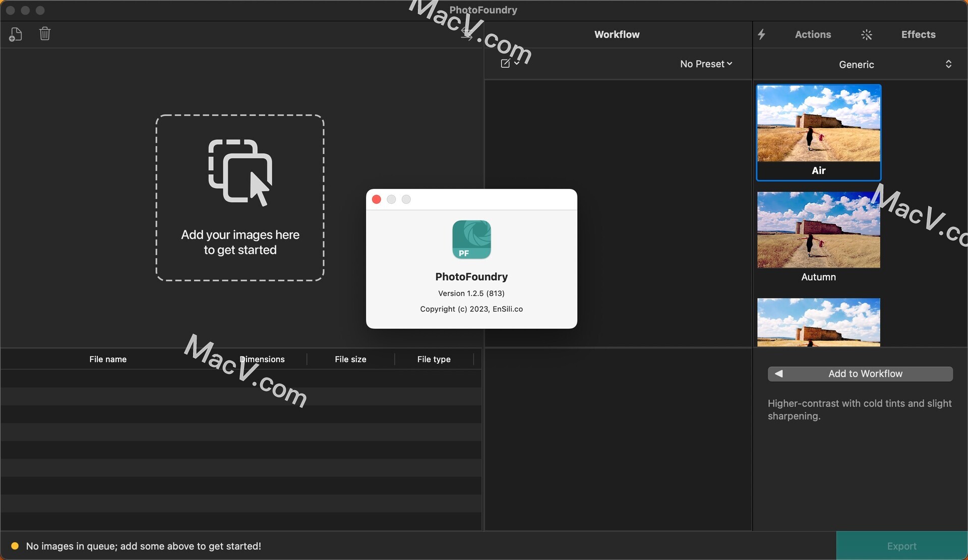Click the PhotoFoundry name in About dialog

[471, 277]
